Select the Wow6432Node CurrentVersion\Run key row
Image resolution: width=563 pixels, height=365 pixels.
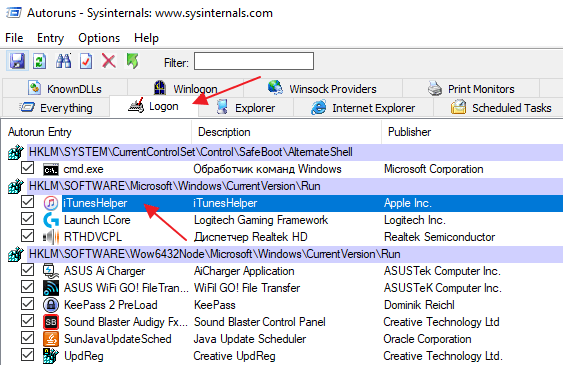tap(294, 254)
